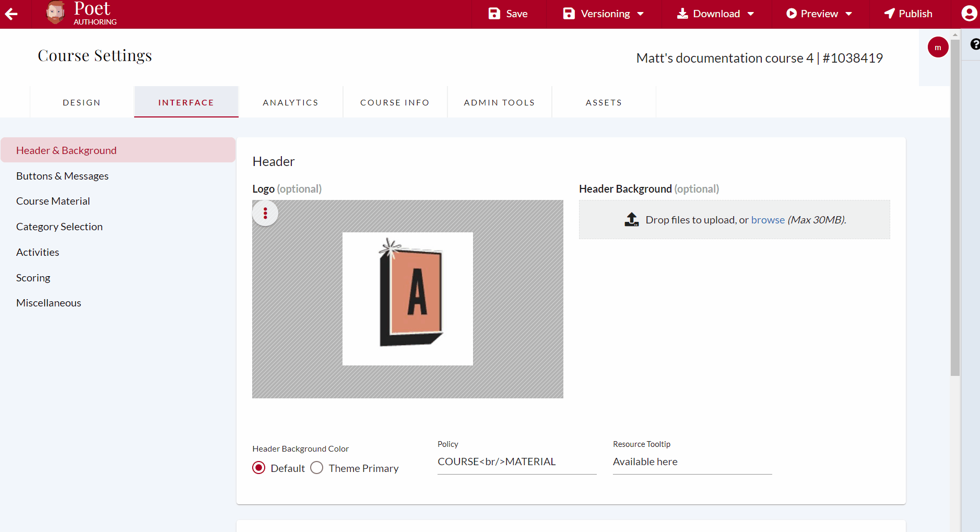
Task: Click the browse link to upload header background
Action: [768, 219]
